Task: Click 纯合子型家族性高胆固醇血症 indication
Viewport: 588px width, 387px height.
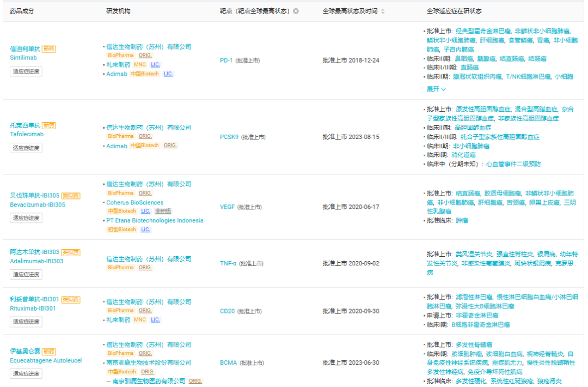Action: (500, 137)
